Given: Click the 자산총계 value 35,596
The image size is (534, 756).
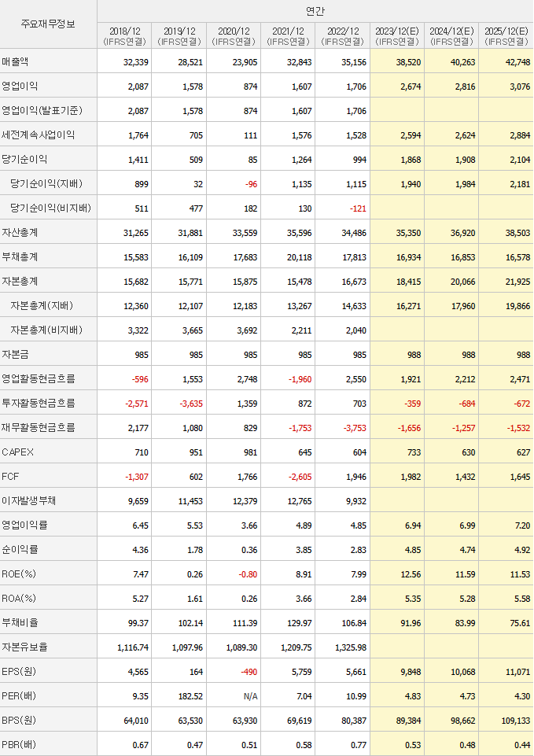Looking at the screenshot, I should pyautogui.click(x=300, y=233).
